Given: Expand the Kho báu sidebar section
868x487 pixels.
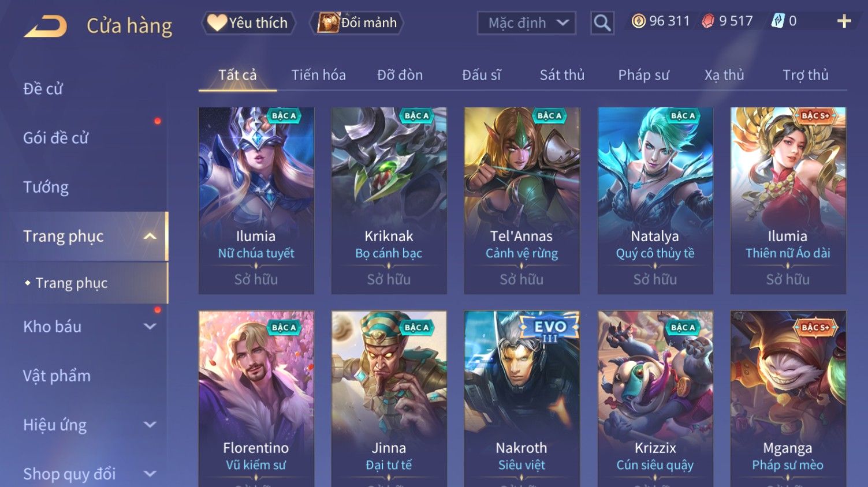Looking at the screenshot, I should coord(150,327).
